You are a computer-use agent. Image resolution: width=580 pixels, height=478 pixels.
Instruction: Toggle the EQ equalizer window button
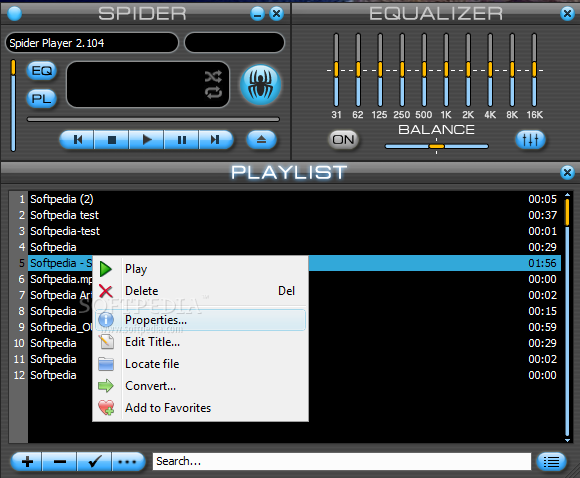click(x=41, y=70)
